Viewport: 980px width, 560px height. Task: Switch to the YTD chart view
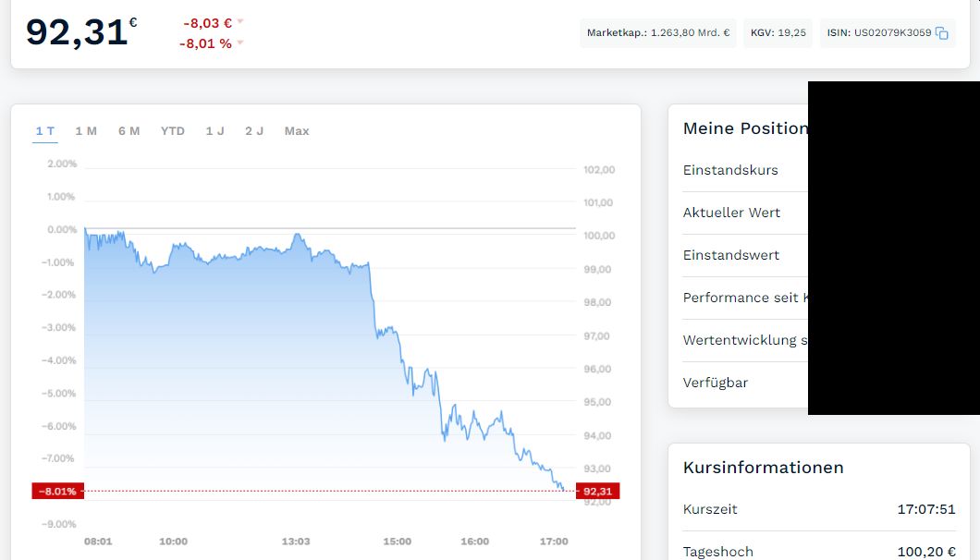coord(173,131)
